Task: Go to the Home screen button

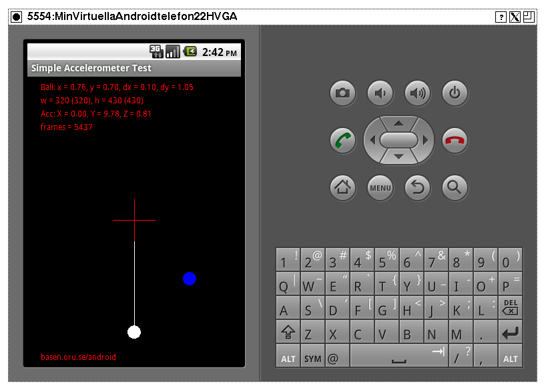Action: click(343, 188)
